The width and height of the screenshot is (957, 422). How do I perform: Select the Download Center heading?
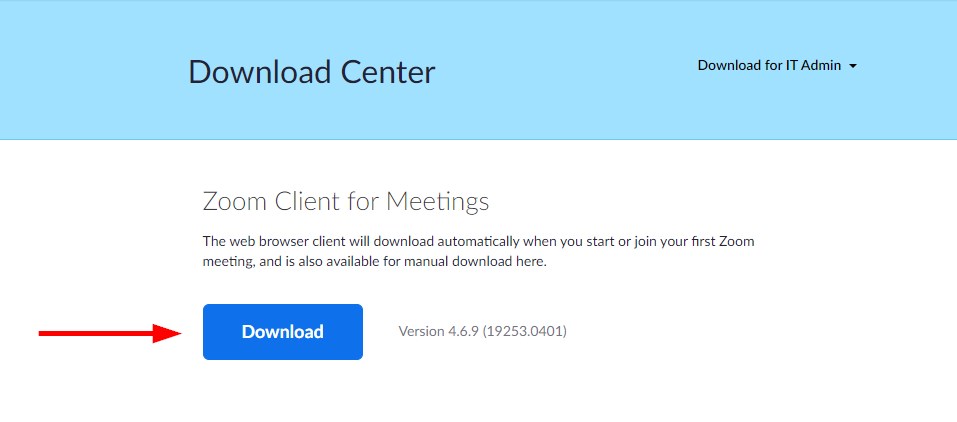click(x=312, y=72)
